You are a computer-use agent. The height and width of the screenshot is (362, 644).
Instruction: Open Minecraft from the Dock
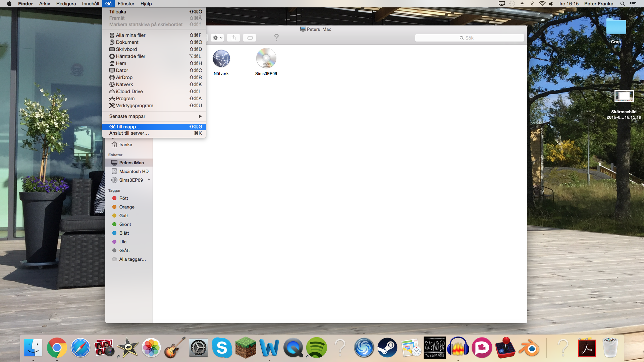(x=246, y=348)
